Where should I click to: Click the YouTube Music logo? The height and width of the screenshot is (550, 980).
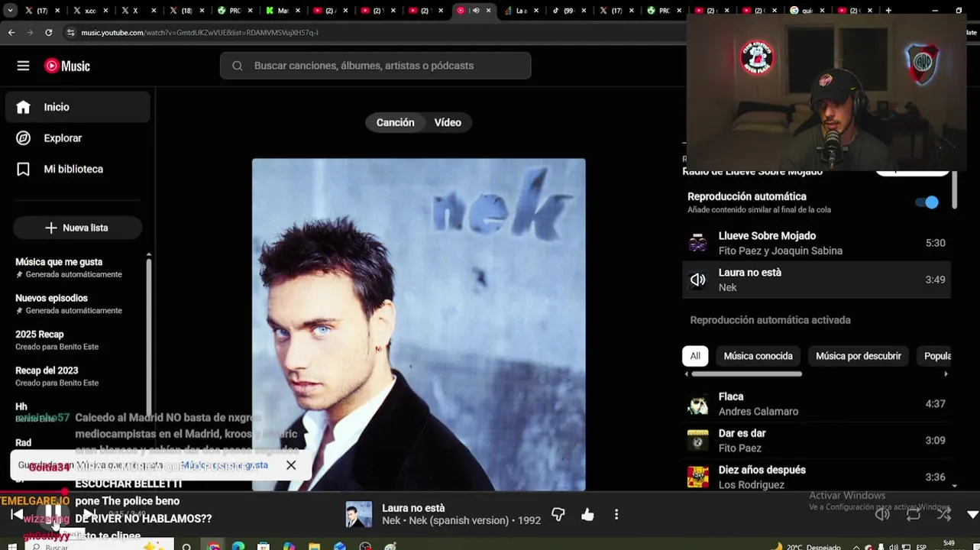tap(67, 66)
